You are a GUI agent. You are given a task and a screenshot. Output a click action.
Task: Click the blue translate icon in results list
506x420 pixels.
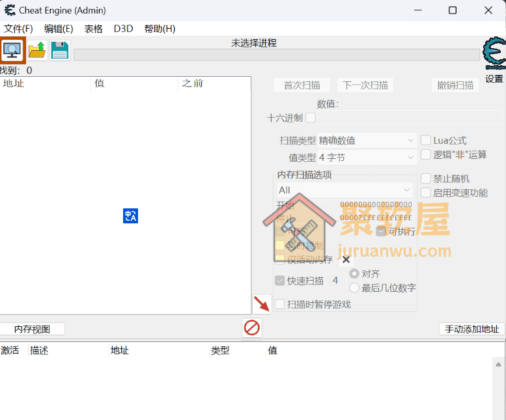[x=130, y=216]
